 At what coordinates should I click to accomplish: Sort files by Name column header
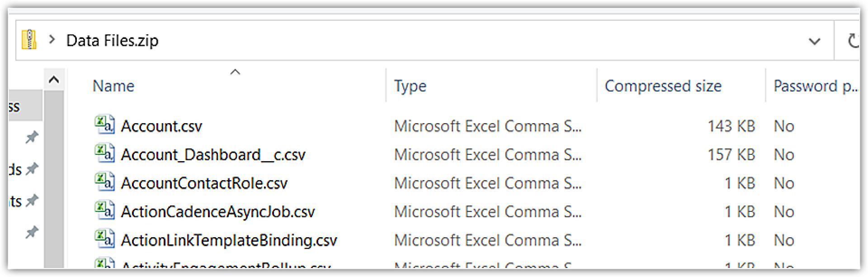(x=113, y=86)
